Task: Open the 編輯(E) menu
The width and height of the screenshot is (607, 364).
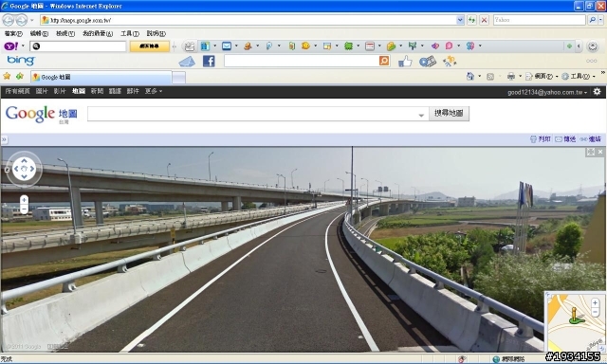Action: point(39,34)
